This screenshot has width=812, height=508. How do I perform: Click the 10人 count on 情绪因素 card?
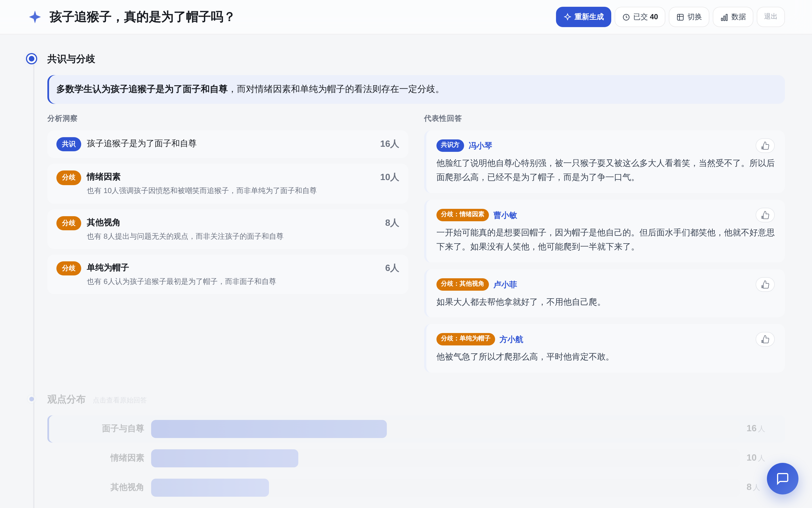389,177
